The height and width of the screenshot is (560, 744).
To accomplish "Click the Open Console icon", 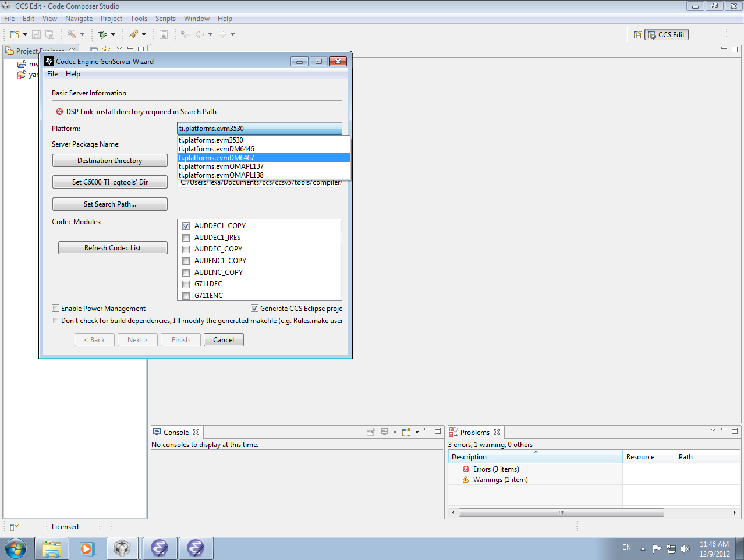I will coord(406,432).
